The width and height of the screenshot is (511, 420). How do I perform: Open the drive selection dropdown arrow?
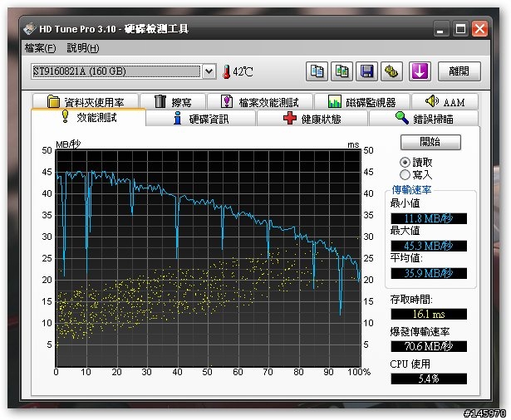(x=209, y=71)
